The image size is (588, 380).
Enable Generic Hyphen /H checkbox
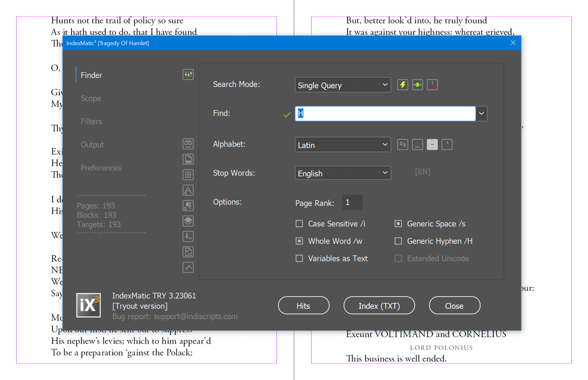coord(398,241)
